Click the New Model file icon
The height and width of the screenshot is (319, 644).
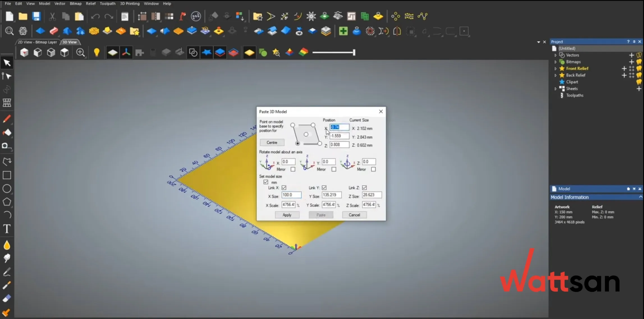(x=9, y=16)
